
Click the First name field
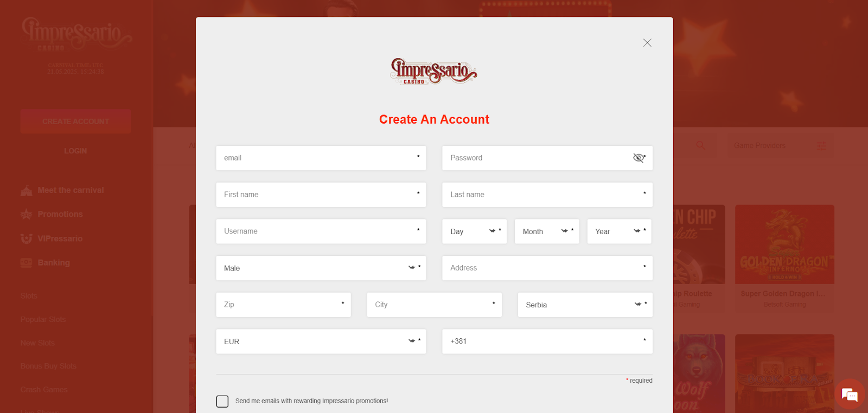pyautogui.click(x=321, y=195)
